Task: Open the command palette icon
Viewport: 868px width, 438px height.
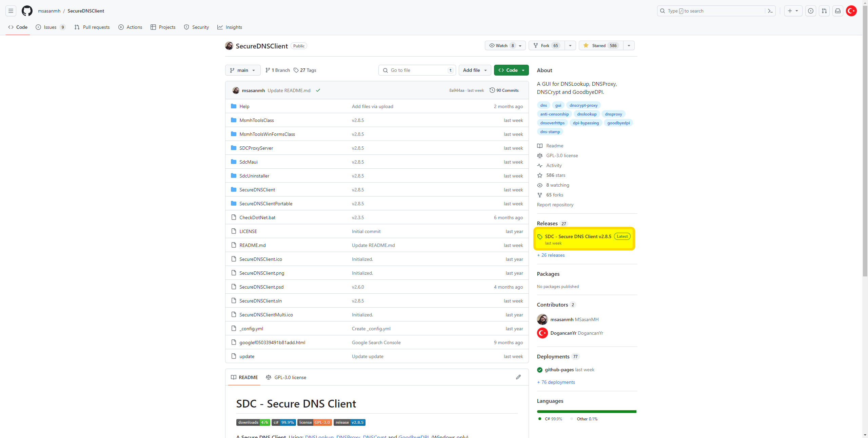Action: point(770,11)
